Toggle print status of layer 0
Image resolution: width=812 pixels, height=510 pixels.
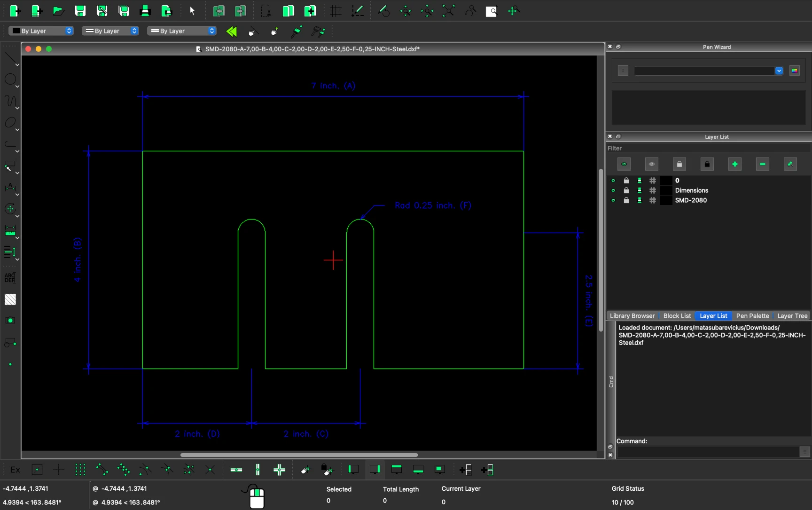click(640, 180)
